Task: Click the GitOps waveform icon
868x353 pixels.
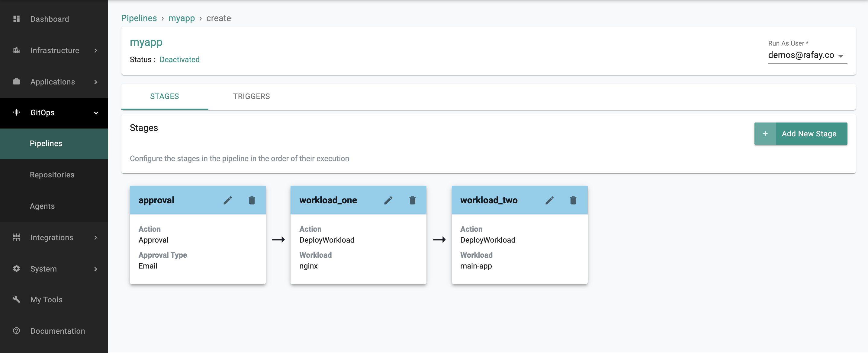Action: (x=16, y=113)
